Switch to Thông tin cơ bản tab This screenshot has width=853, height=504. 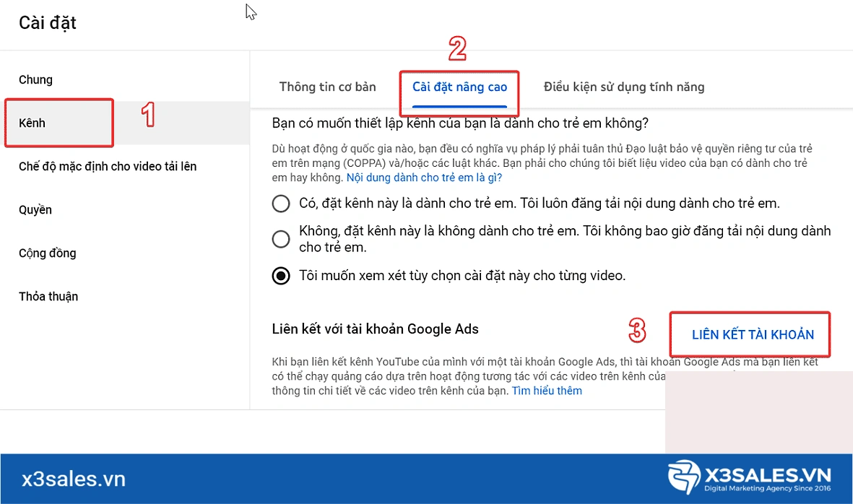(327, 87)
